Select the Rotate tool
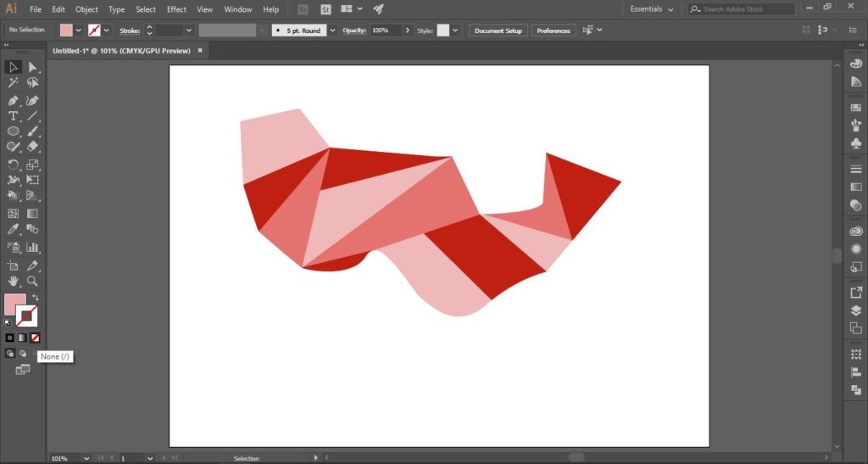The height and width of the screenshot is (464, 868). click(x=13, y=165)
